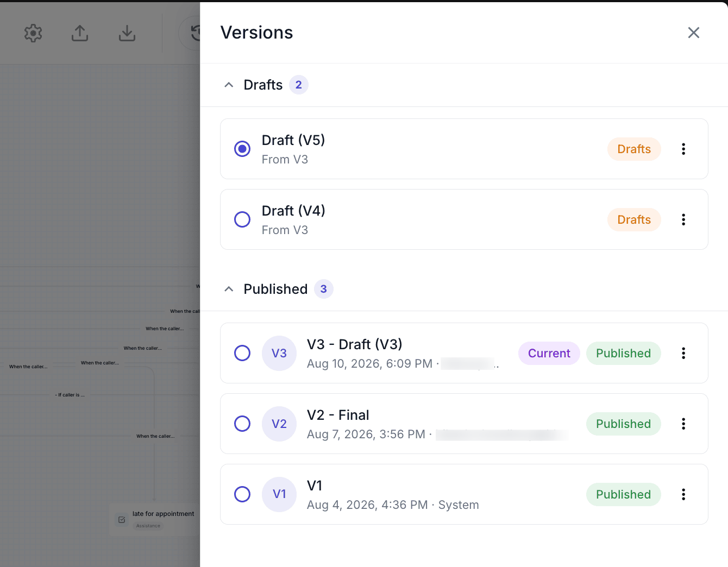Select the V1 radio button
728x567 pixels.
[242, 494]
